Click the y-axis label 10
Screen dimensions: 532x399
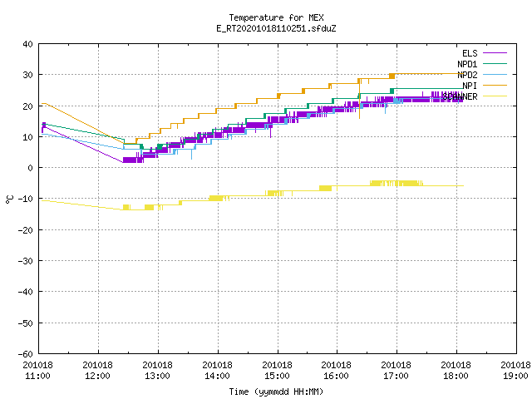click(x=27, y=137)
